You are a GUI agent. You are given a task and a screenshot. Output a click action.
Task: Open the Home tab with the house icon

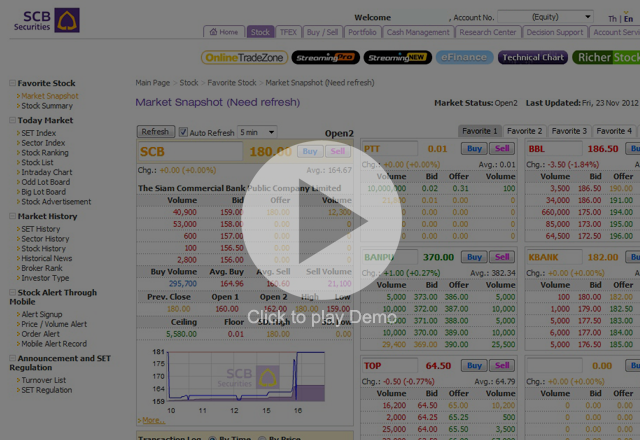click(x=224, y=32)
